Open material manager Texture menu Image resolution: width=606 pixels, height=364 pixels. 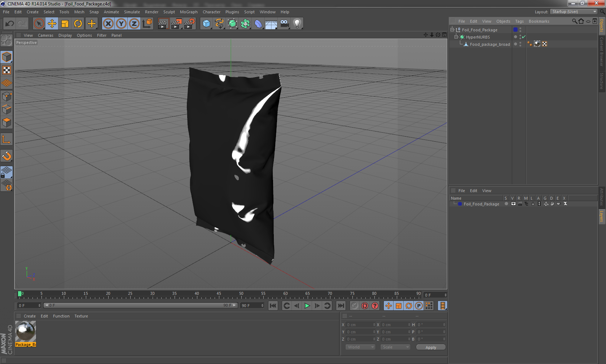81,316
